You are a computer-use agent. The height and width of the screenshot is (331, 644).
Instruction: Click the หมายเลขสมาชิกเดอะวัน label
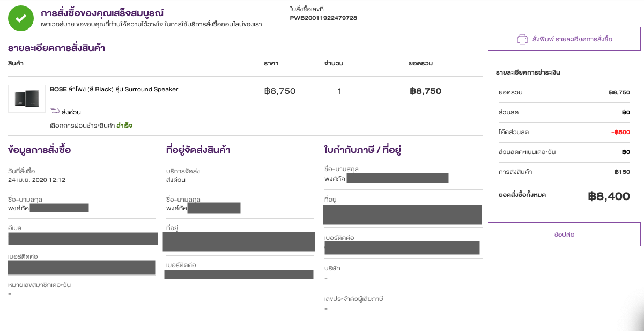coord(40,284)
